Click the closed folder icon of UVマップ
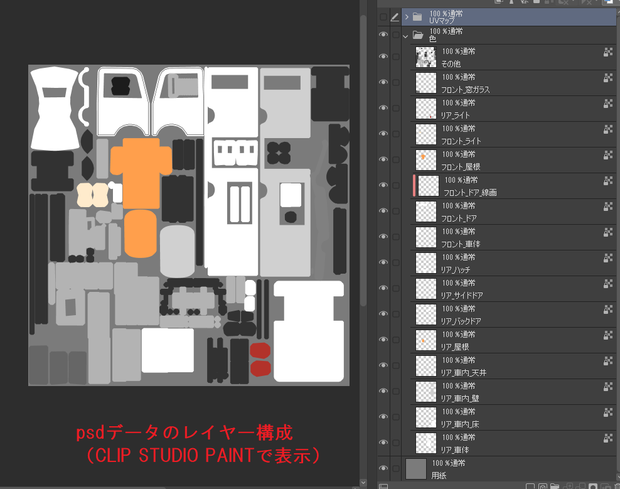The image size is (620, 489). [417, 17]
